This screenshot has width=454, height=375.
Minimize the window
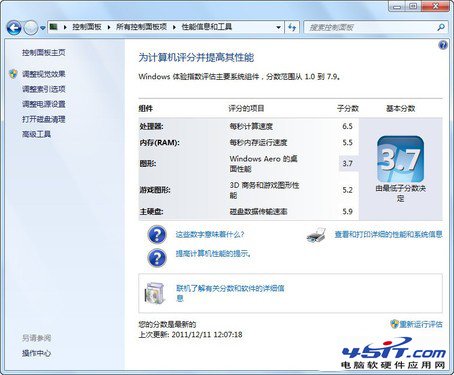pyautogui.click(x=397, y=6)
